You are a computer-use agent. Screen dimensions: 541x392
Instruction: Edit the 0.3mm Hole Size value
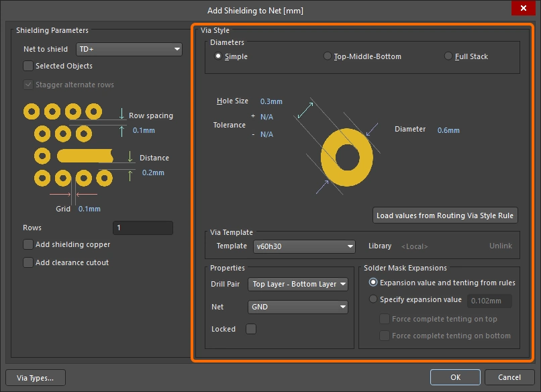coord(271,101)
